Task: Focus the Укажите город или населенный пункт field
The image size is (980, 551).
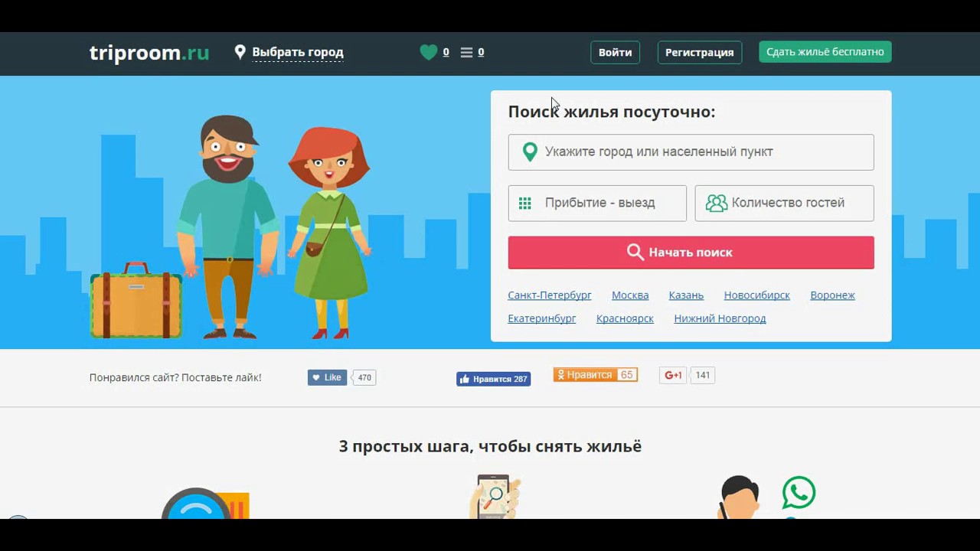Action: (x=691, y=152)
